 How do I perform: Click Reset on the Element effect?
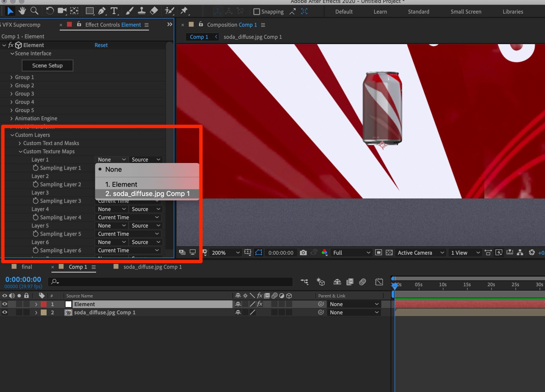(x=101, y=45)
